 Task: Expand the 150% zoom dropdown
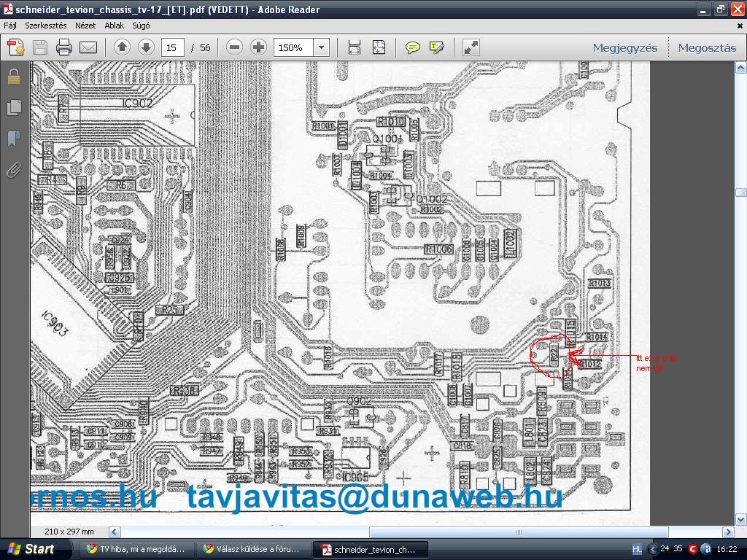(x=321, y=47)
